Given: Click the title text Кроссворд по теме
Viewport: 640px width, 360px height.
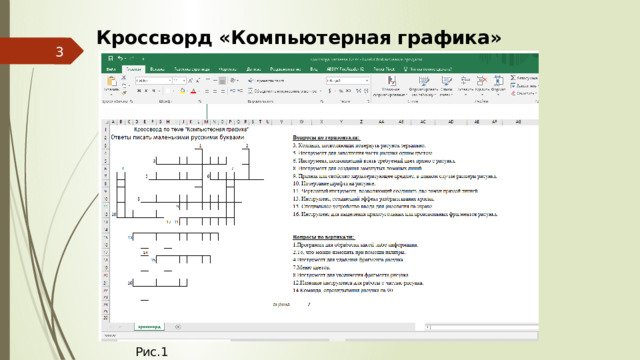Looking at the screenshot, I should (191, 129).
